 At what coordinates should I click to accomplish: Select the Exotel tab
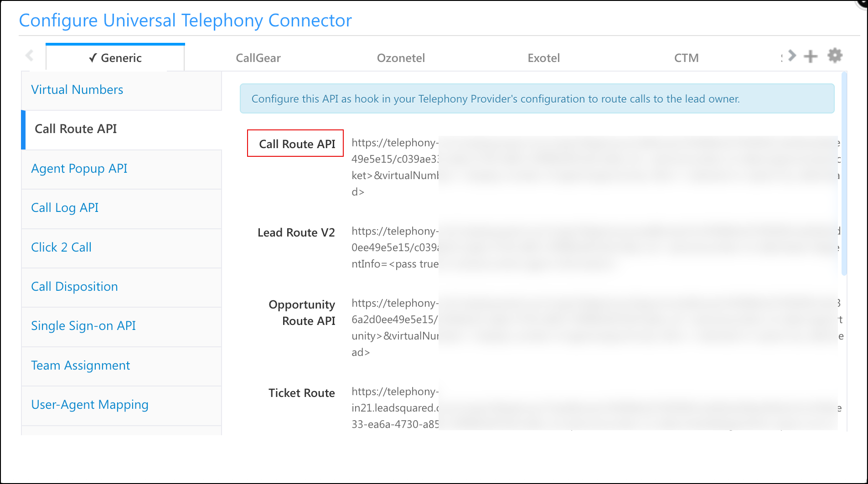point(543,58)
